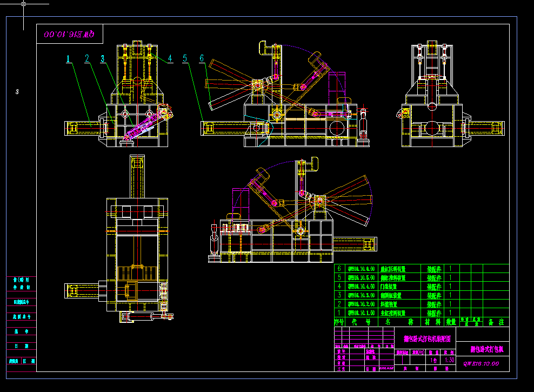Click the 名称 column header
534x392 pixels.
click(399, 322)
